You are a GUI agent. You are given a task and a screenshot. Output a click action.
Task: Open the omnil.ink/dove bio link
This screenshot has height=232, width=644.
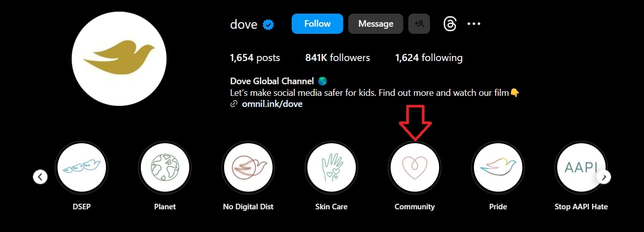[x=272, y=104]
